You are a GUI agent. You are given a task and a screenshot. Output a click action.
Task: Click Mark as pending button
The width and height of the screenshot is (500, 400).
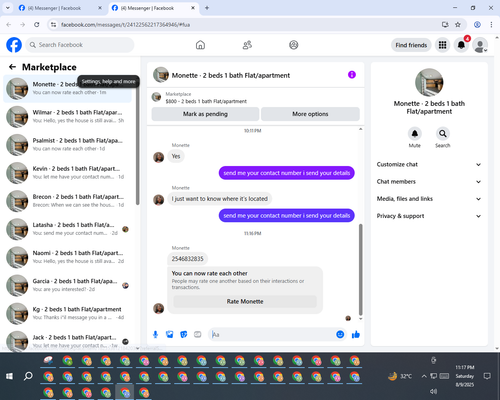tap(205, 114)
